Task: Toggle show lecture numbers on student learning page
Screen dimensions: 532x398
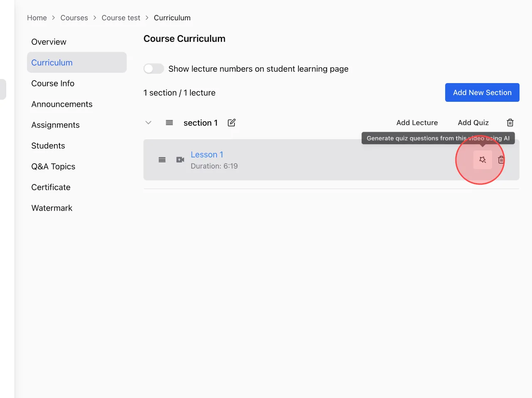Action: 153,69
